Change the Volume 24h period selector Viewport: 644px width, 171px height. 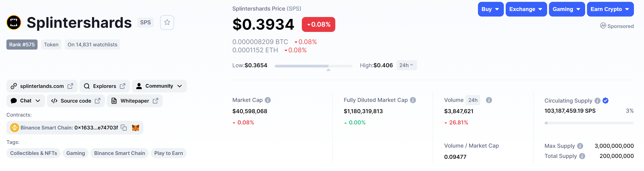click(472, 100)
